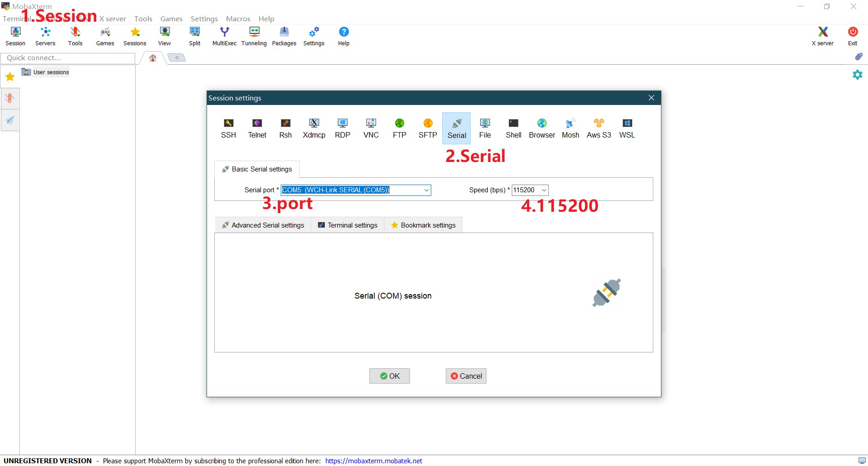Open the sidebar paper plane macros tab
Screen dimensions: 868x466
point(10,120)
